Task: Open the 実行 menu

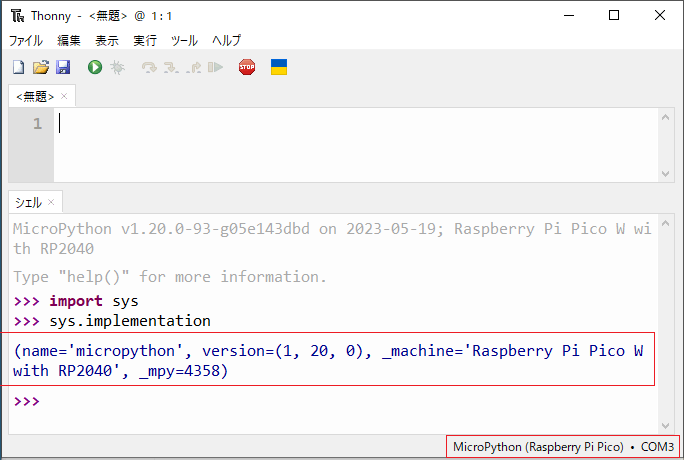Action: (145, 41)
